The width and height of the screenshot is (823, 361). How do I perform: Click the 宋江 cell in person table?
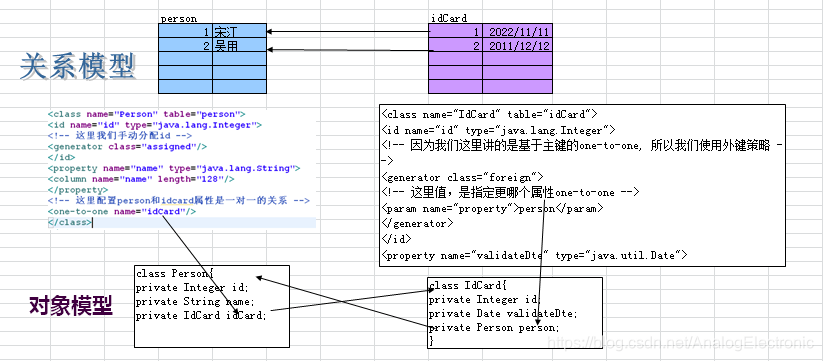(x=239, y=30)
